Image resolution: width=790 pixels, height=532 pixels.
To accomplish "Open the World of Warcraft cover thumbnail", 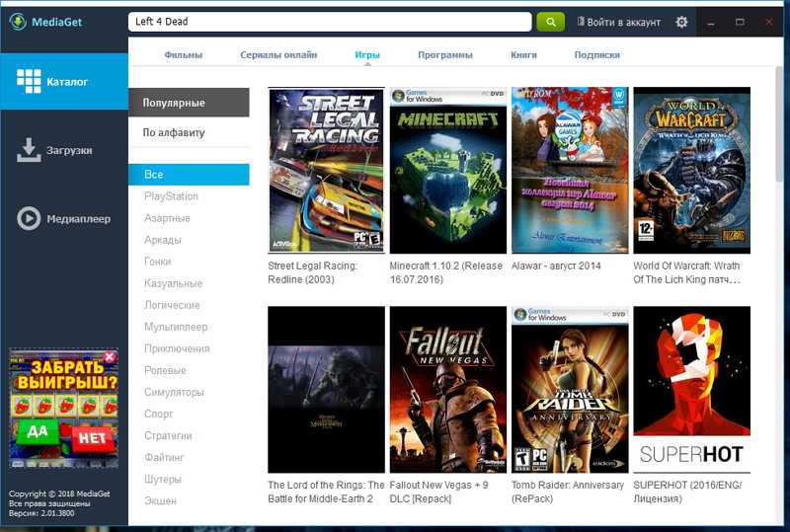I will [x=692, y=171].
